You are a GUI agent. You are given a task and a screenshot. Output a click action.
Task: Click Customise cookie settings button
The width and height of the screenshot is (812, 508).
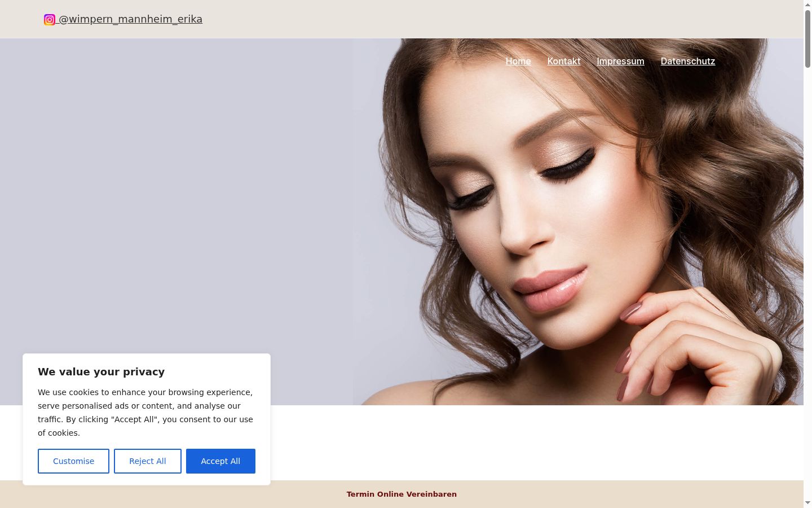pos(73,461)
